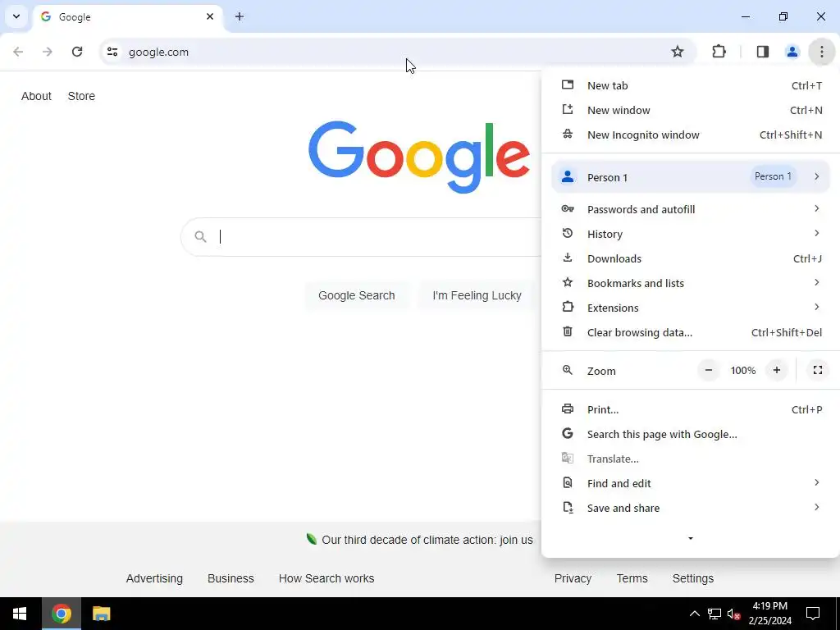Click the Privacy footer link
The width and height of the screenshot is (840, 630).
tap(573, 578)
